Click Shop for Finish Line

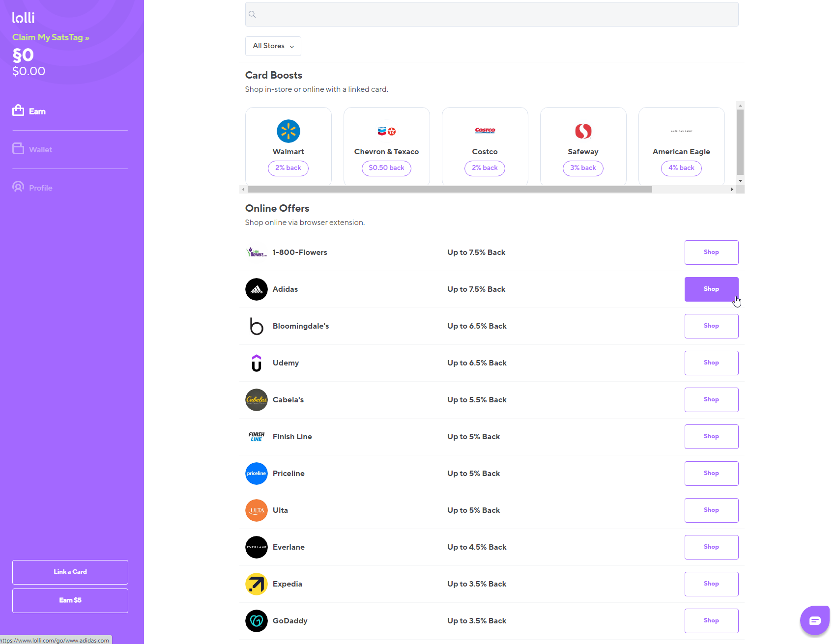711,437
